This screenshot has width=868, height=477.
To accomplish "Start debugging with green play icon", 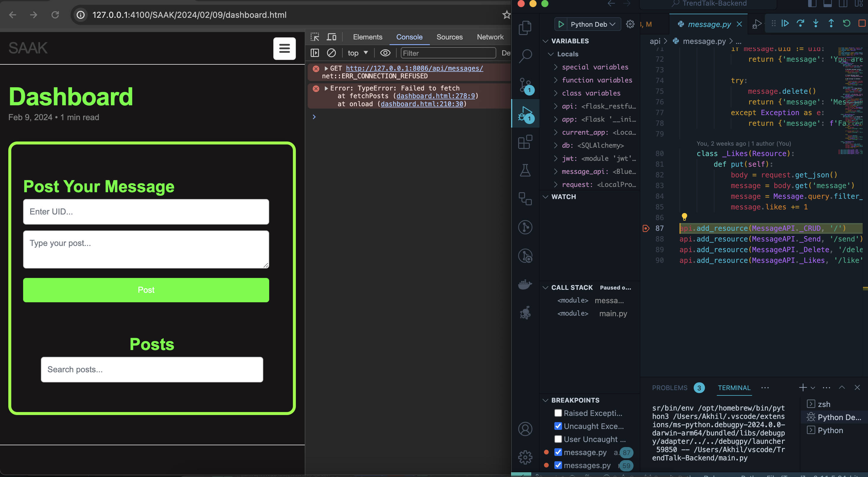I will [x=561, y=24].
